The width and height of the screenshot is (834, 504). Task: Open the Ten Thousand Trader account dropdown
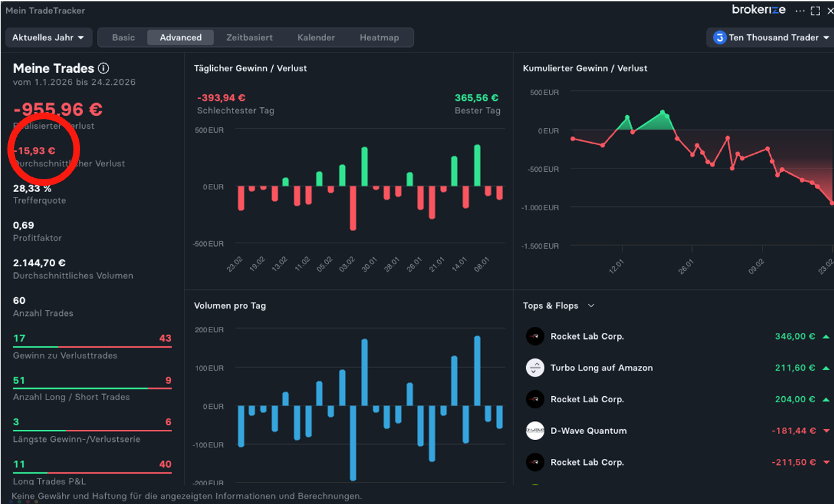[771, 38]
